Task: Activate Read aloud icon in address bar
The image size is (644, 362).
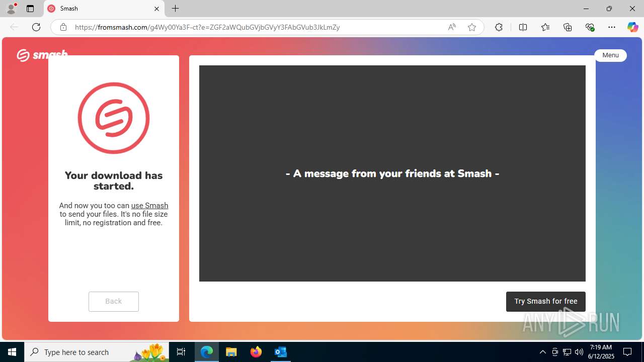Action: point(452,27)
